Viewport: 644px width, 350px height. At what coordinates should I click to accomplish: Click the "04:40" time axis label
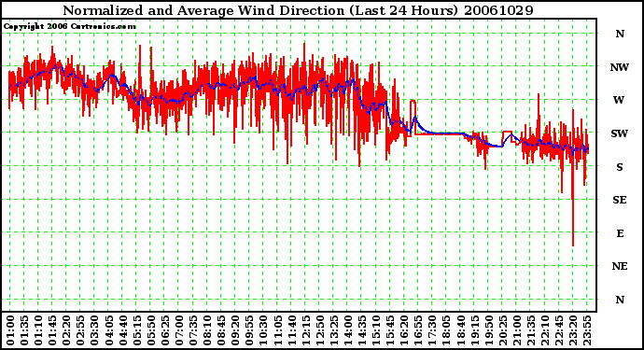click(x=123, y=330)
